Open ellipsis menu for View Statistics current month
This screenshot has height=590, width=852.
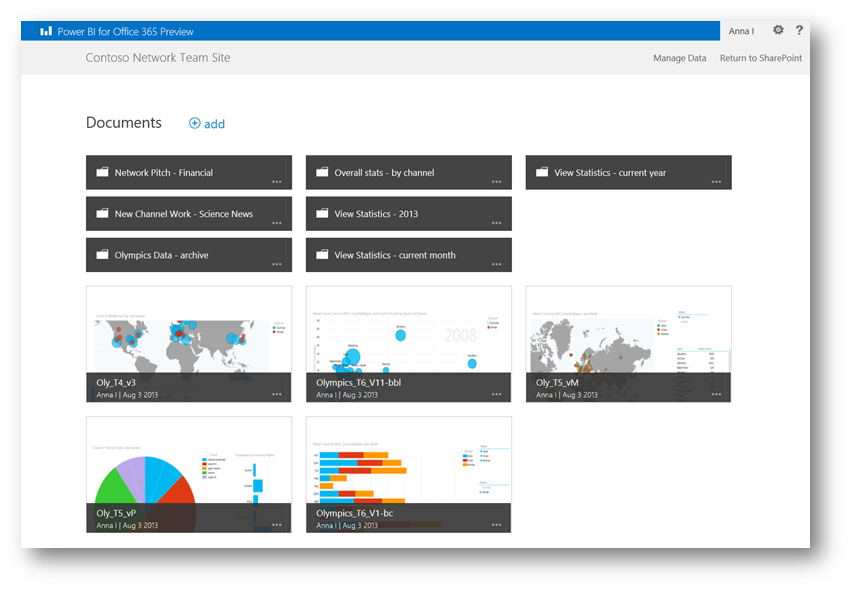(497, 265)
